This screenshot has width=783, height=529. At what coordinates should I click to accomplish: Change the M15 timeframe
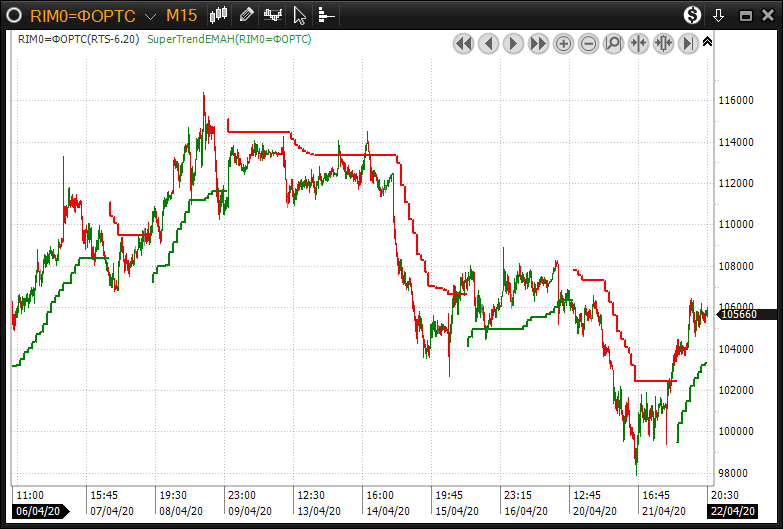[x=181, y=15]
